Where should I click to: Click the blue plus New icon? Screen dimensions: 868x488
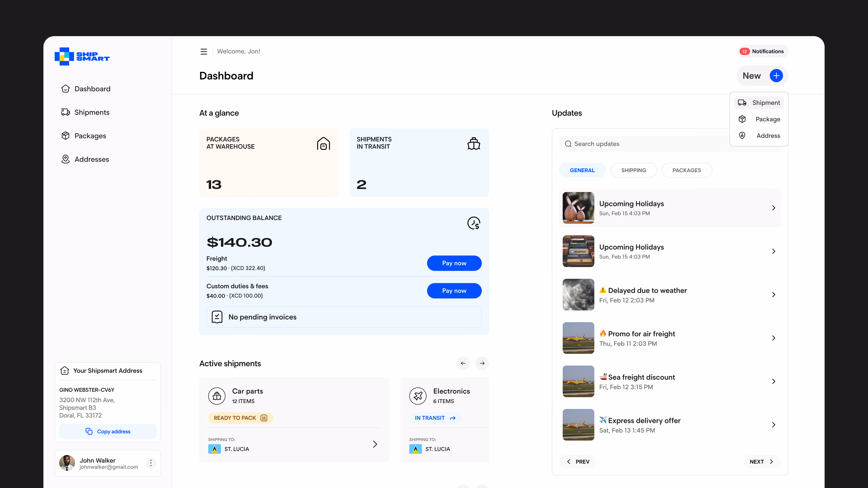coord(776,76)
